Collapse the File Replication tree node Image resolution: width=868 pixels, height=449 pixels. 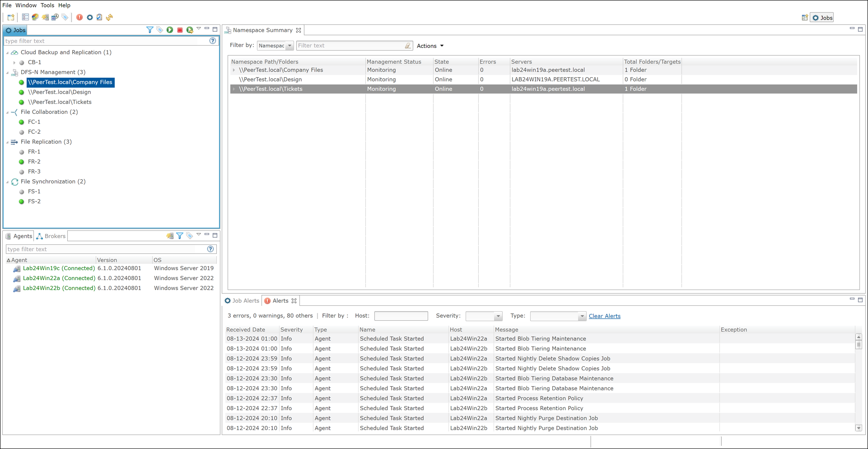[x=8, y=142]
